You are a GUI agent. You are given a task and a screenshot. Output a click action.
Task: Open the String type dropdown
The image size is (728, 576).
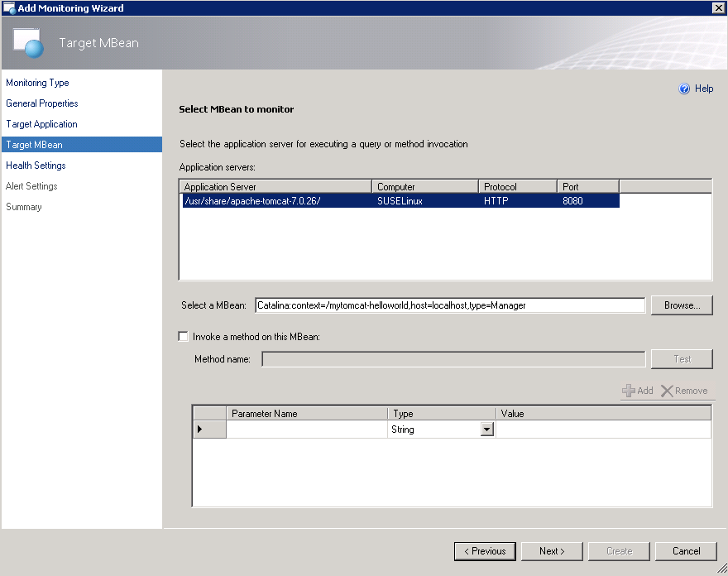pos(486,430)
